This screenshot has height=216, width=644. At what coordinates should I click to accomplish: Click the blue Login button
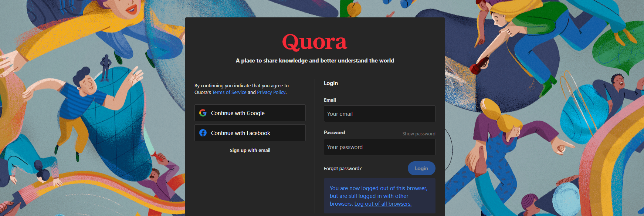point(421,168)
